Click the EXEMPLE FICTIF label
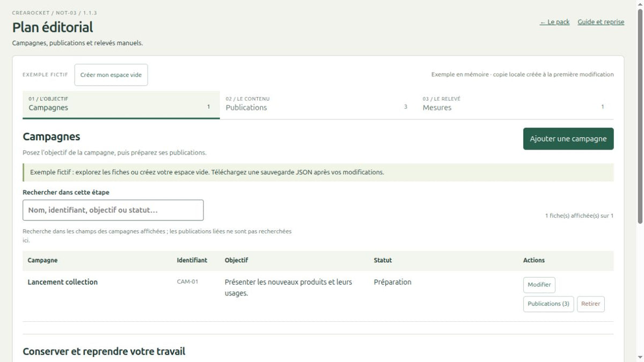 45,75
